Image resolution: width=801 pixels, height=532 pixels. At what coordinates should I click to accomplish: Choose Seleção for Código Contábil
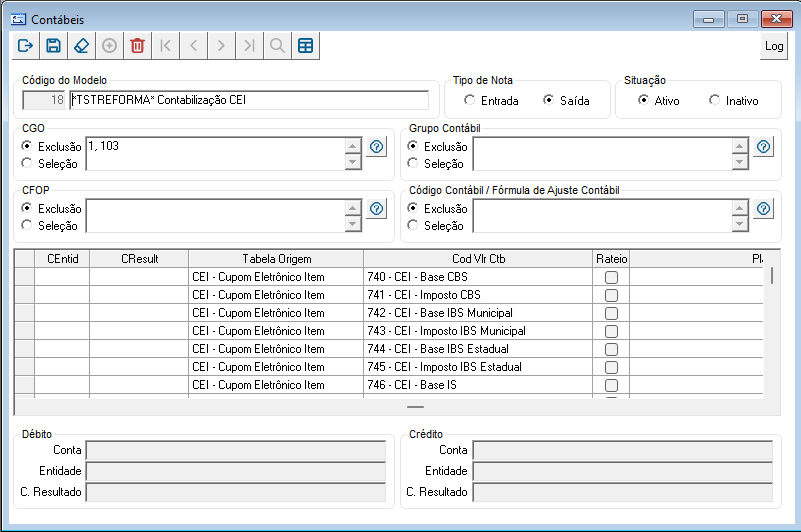pos(436,225)
